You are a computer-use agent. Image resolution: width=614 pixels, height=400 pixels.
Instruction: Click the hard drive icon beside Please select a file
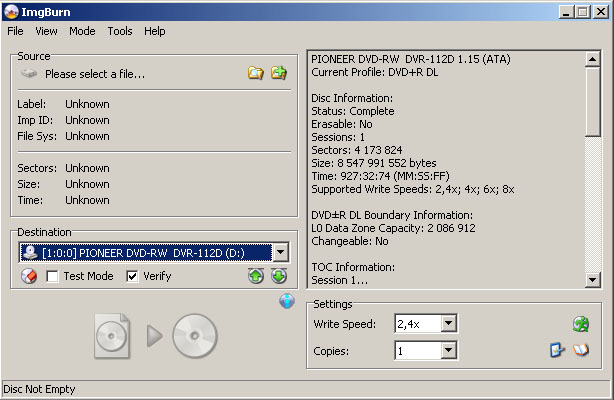[x=29, y=73]
